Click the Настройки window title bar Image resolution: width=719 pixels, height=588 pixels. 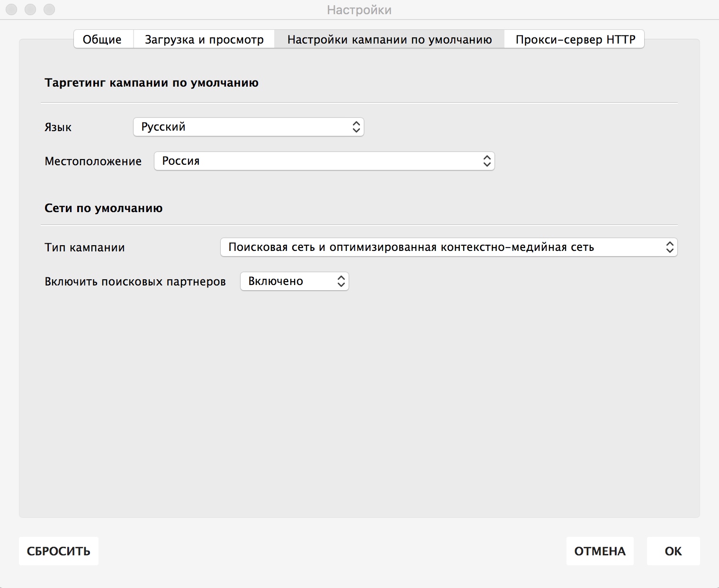359,9
